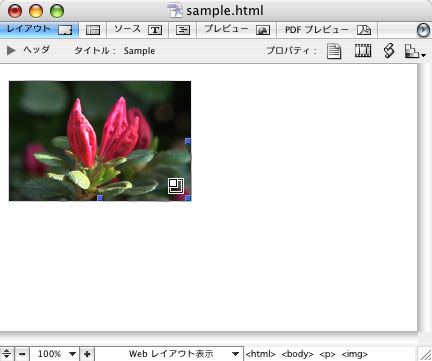Open the film strip DHTML timeline icon
The image size is (432, 361).
coord(363,51)
